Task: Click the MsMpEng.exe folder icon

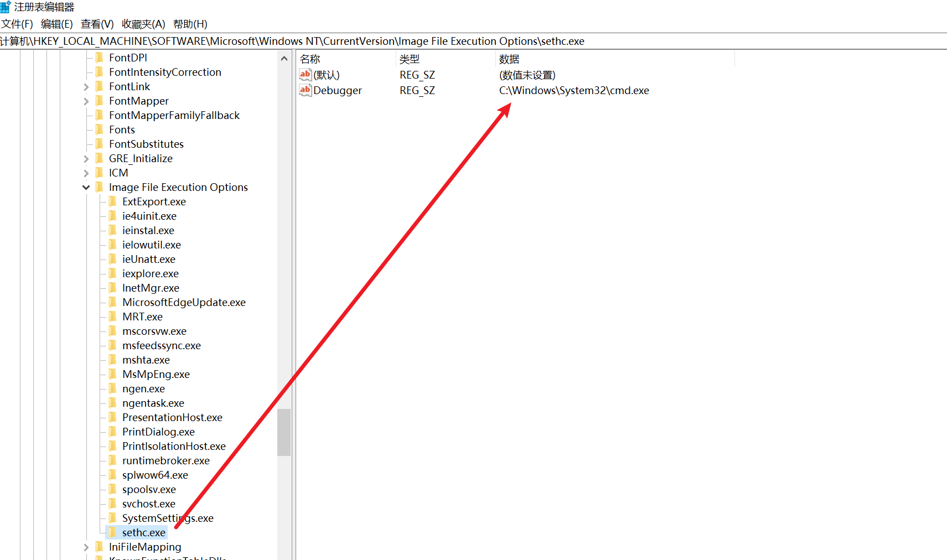Action: 112,374
